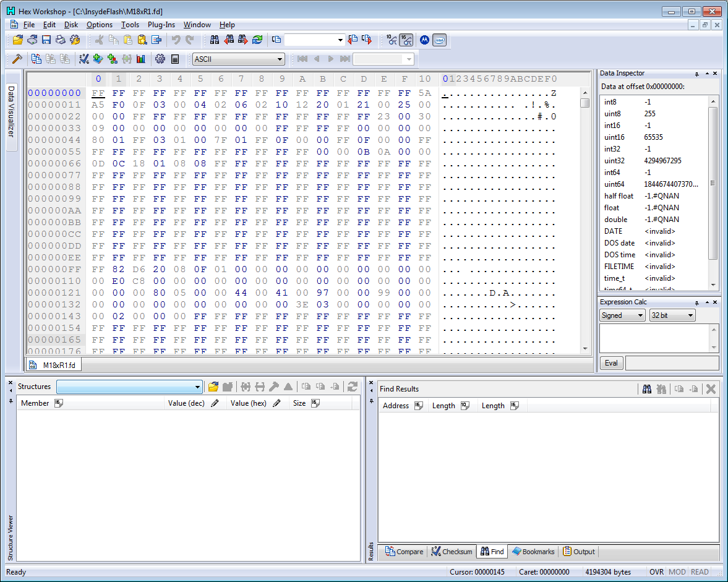
Task: Open the Disk menu
Action: [71, 25]
